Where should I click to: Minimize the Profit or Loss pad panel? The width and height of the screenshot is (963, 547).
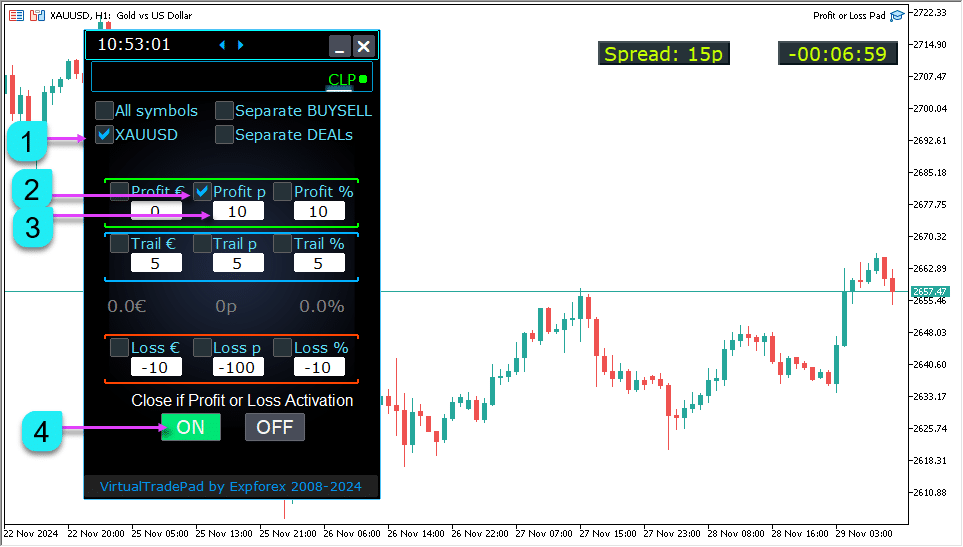340,46
